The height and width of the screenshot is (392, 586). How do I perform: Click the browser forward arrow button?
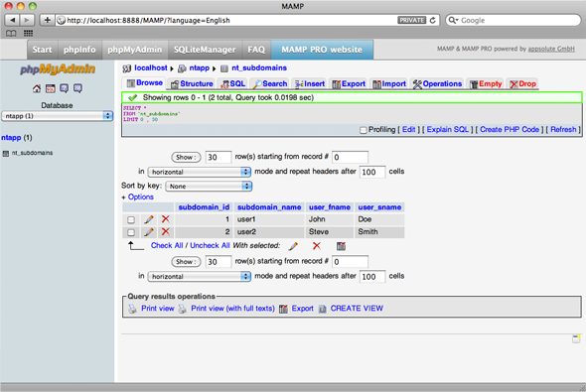27,20
